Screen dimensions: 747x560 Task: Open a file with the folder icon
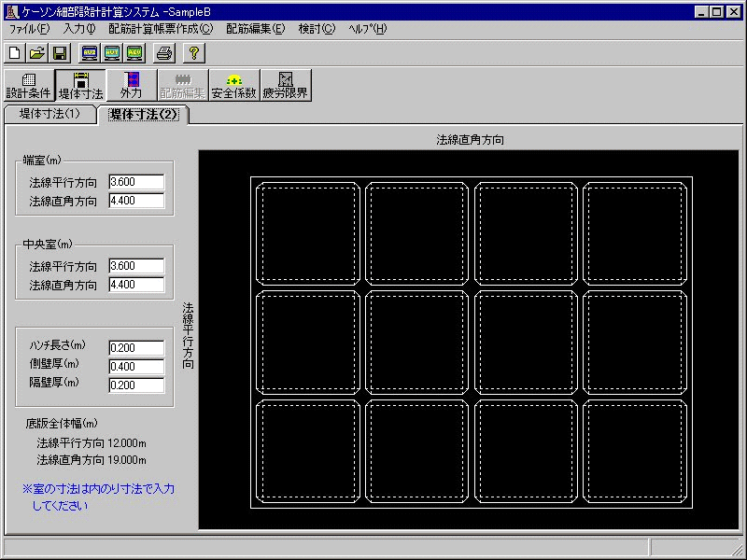36,52
